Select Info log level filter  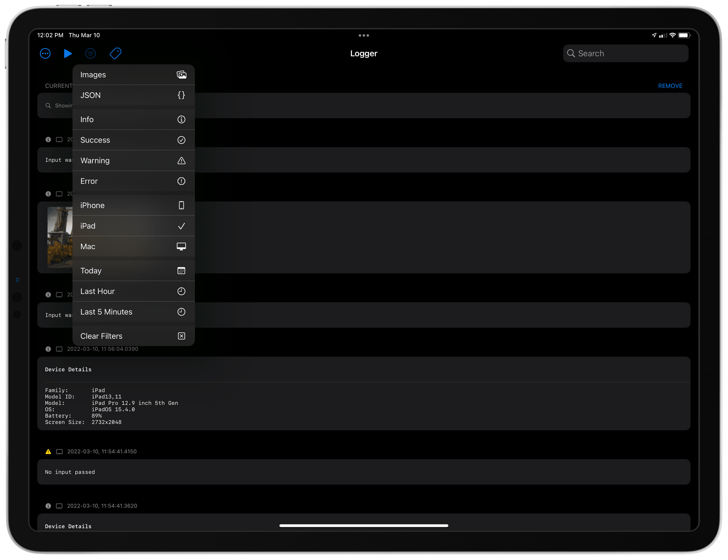tap(133, 119)
